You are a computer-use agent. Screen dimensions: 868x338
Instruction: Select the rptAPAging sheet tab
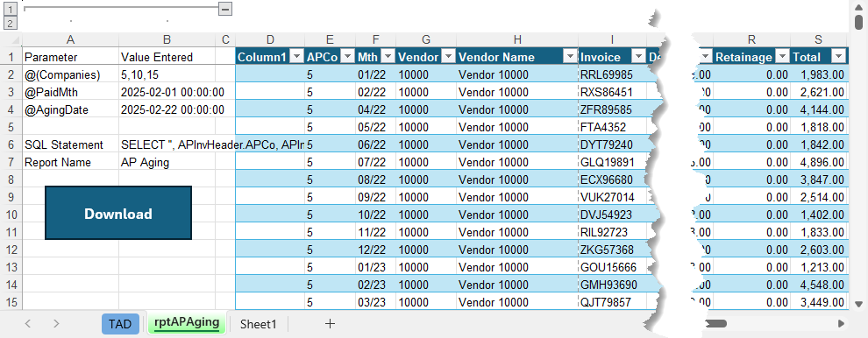(187, 322)
